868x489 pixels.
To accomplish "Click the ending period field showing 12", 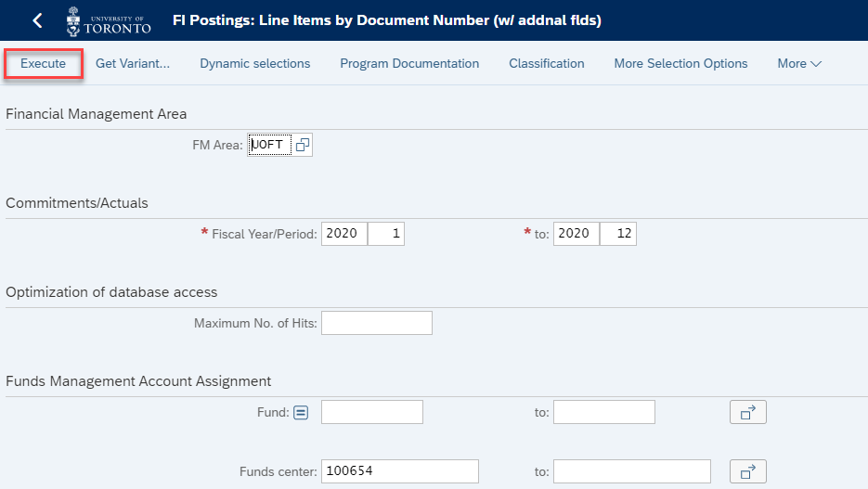I will 618,234.
